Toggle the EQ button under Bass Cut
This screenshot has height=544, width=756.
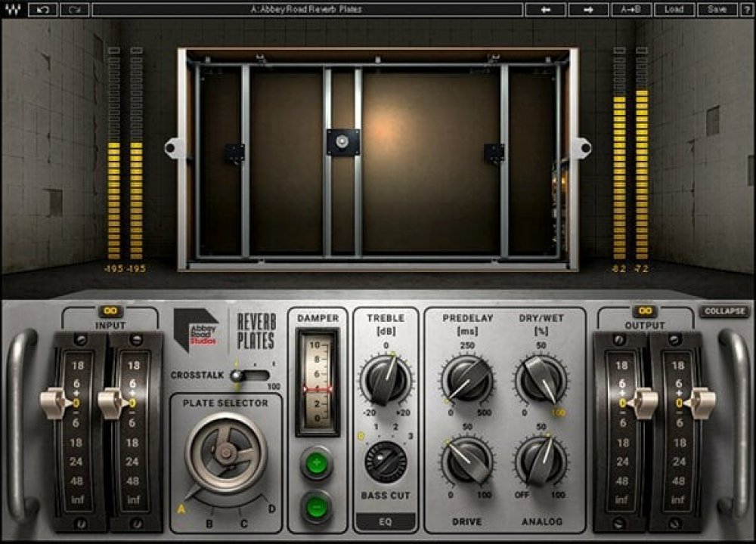pos(386,521)
